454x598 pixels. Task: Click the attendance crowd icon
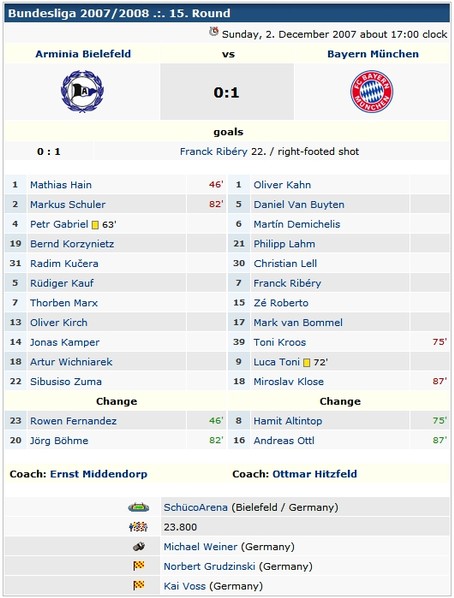click(138, 527)
